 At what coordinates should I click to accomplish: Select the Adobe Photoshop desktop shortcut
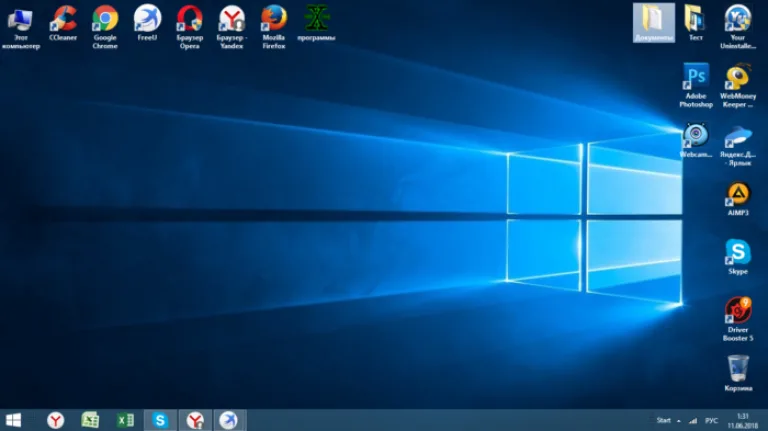coord(696,85)
